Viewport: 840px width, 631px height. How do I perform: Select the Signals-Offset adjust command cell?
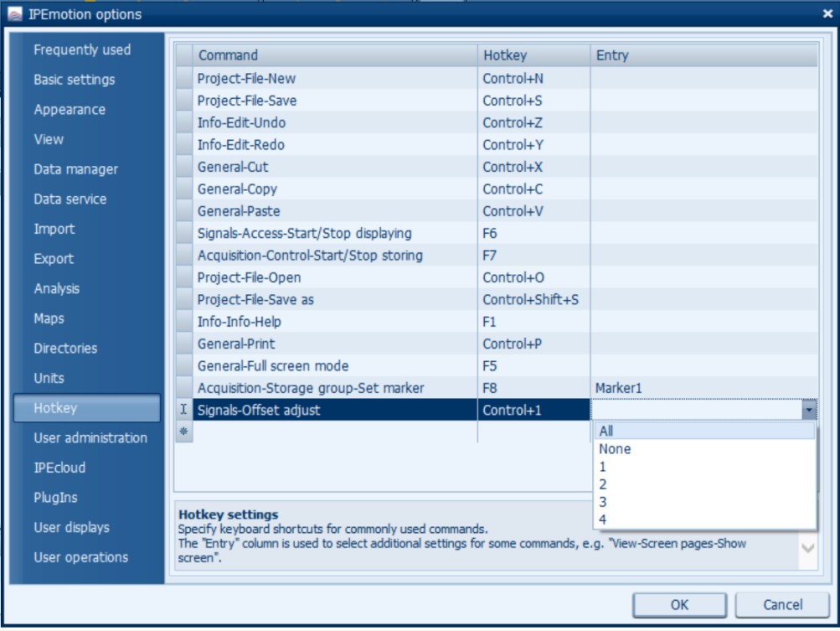click(x=335, y=410)
